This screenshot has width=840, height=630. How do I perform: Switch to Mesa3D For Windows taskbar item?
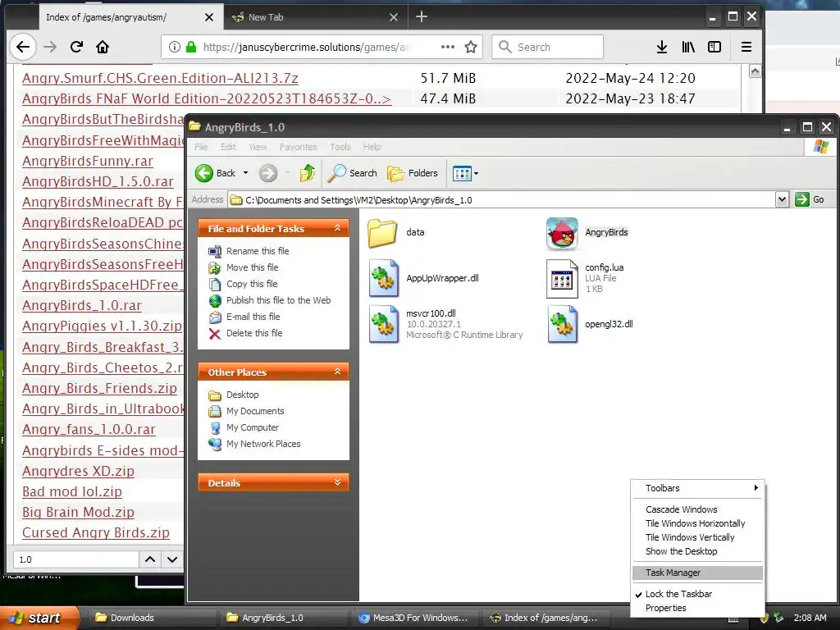414,618
